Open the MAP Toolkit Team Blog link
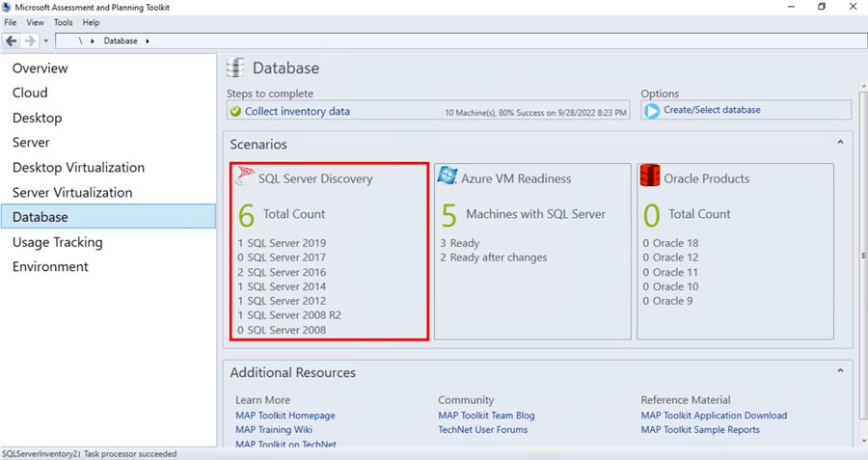This screenshot has height=460, width=868. pyautogui.click(x=486, y=416)
